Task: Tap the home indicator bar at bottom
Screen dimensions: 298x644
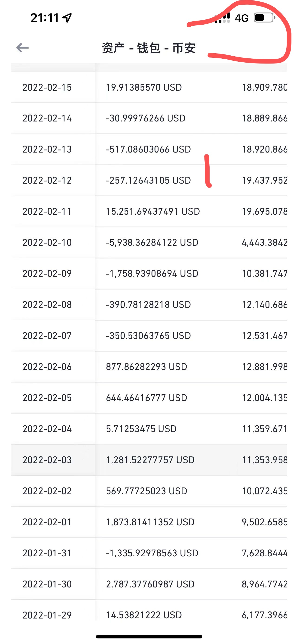Action: pos(149,637)
